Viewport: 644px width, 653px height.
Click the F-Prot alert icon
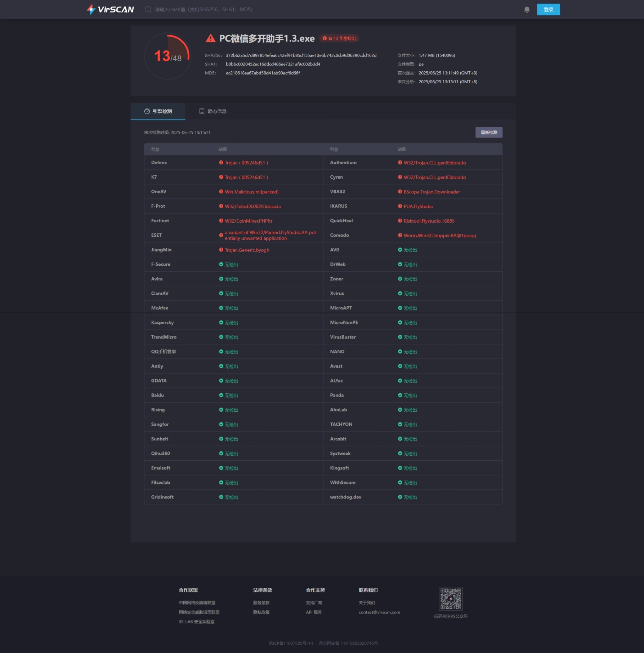tap(221, 206)
